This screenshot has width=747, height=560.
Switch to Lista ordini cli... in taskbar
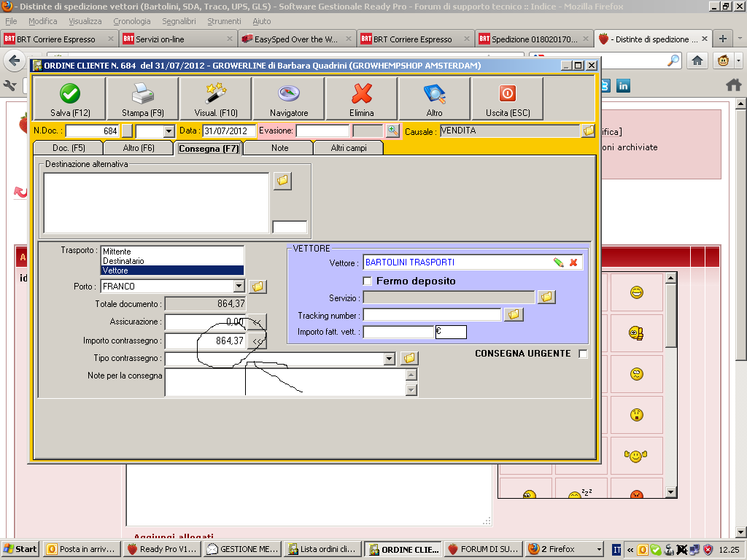[x=323, y=549]
